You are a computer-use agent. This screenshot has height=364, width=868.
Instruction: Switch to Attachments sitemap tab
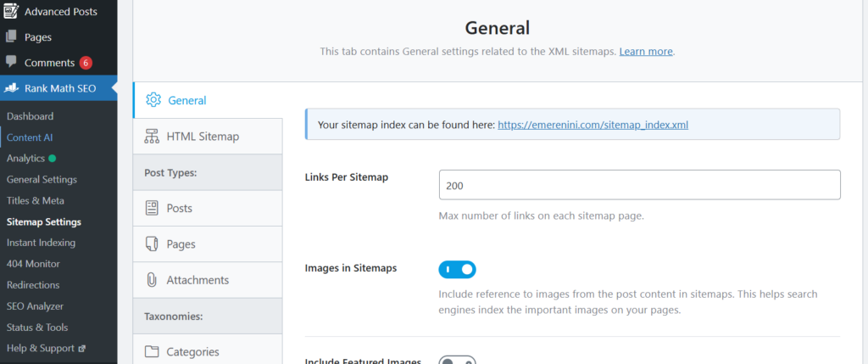(x=208, y=280)
